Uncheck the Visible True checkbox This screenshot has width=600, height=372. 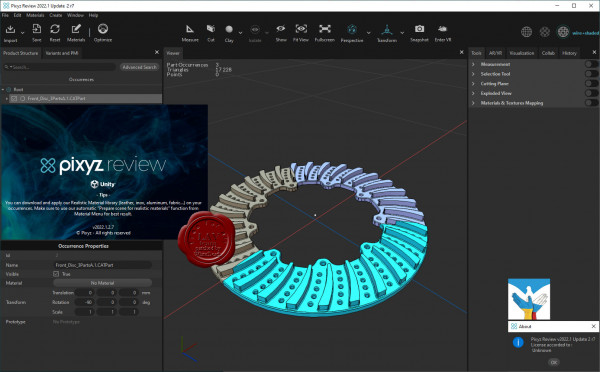pos(56,274)
